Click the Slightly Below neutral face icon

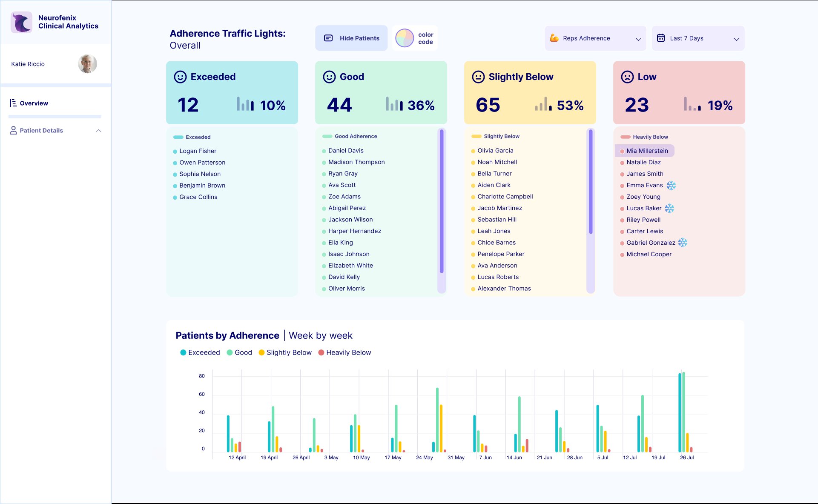478,77
